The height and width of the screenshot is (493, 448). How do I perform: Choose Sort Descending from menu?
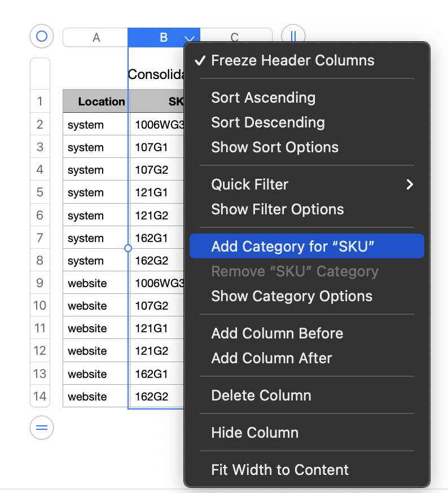point(267,122)
